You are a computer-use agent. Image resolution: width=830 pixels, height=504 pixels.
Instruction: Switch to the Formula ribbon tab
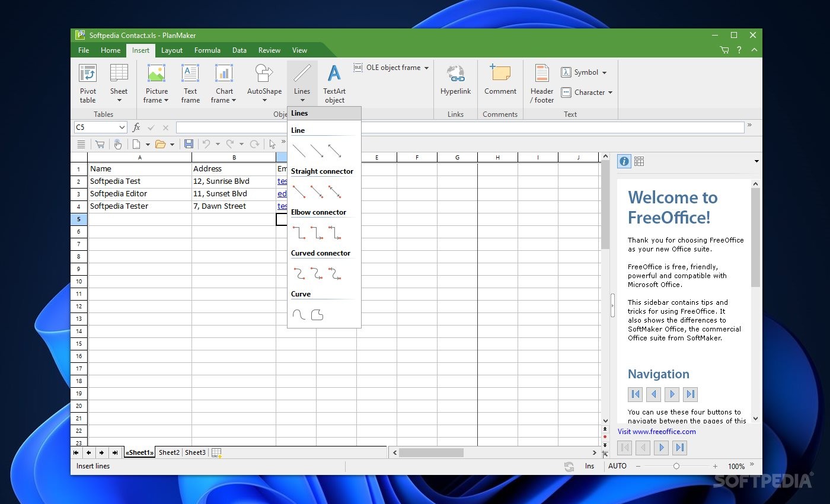point(207,50)
